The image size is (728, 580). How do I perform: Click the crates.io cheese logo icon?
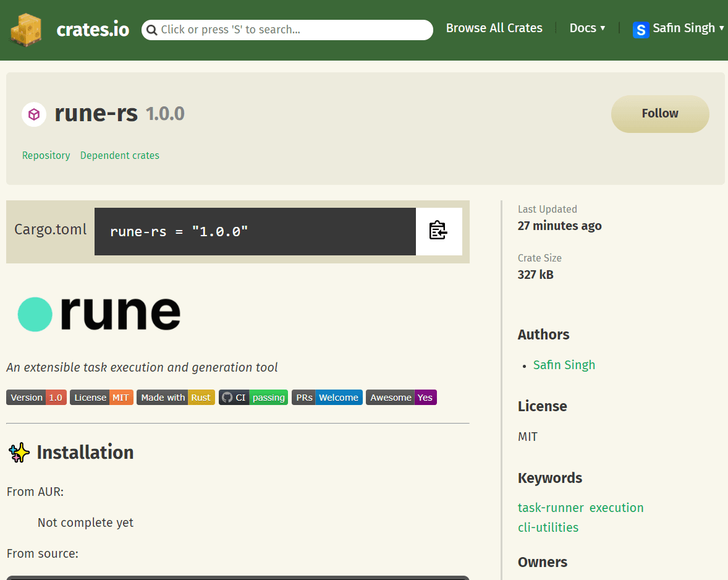[27, 30]
